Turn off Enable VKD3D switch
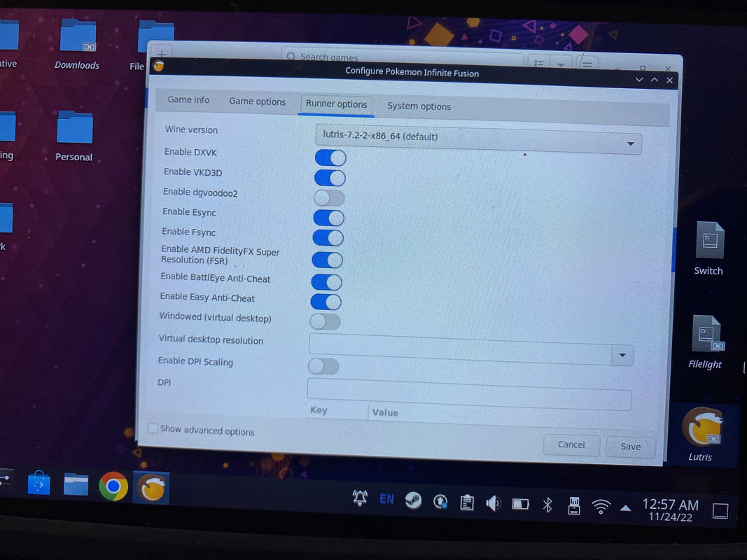 [x=330, y=178]
